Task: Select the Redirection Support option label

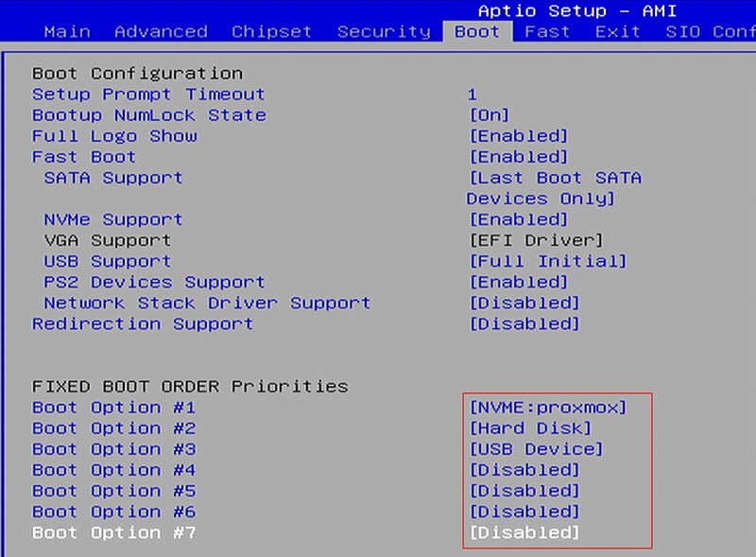Action: click(x=143, y=323)
